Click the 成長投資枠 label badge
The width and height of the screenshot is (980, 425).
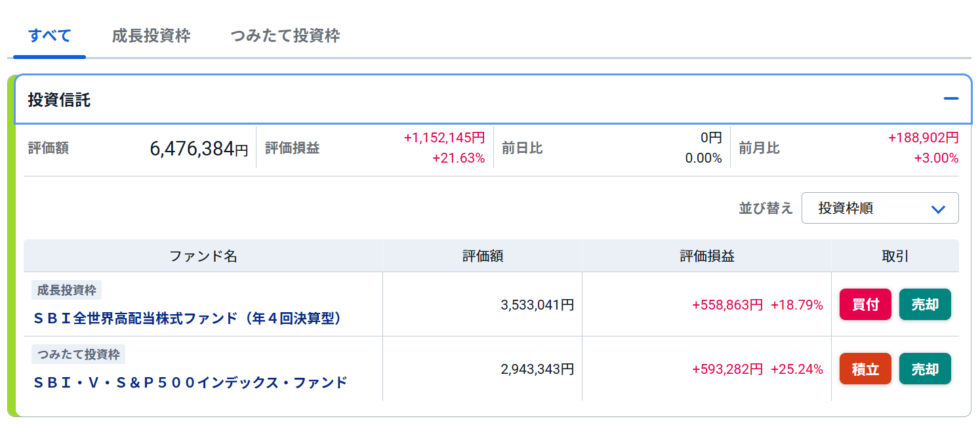pos(66,290)
